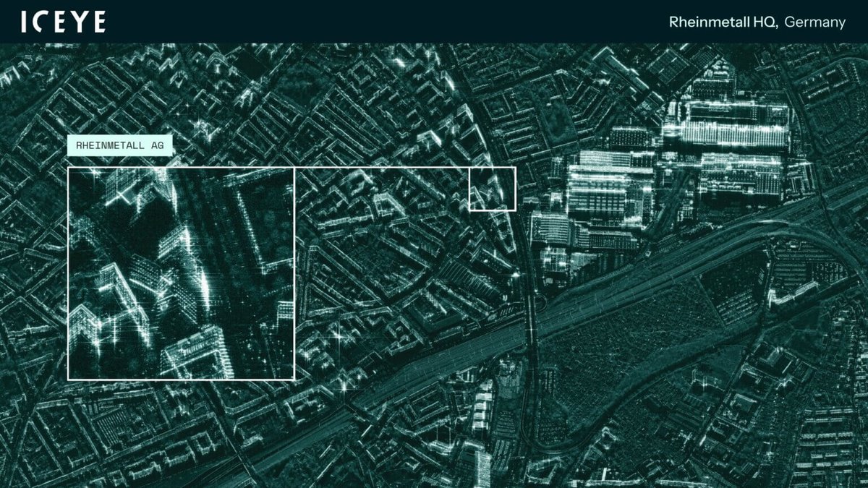Click the top-left corner of the inset frame
Screen dimensions: 868x488
pos(69,168)
